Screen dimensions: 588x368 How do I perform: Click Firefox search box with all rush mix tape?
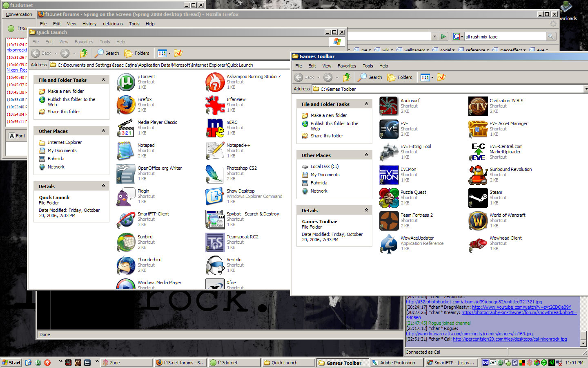tap(504, 37)
